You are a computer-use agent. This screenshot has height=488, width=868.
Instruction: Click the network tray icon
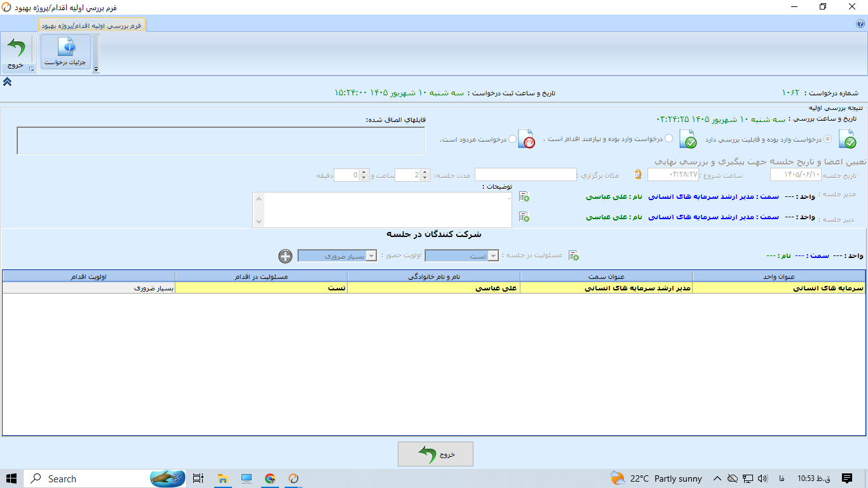click(x=748, y=478)
